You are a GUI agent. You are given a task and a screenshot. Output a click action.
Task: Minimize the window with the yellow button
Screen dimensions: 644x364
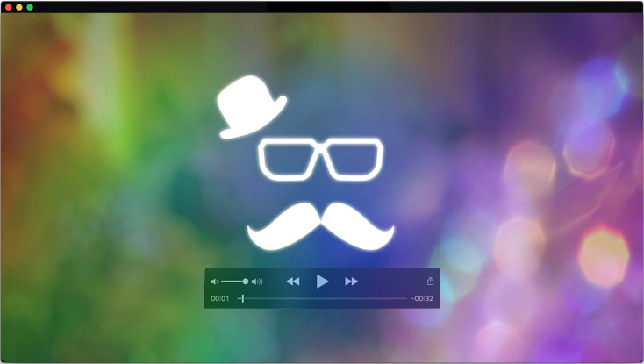[19, 7]
